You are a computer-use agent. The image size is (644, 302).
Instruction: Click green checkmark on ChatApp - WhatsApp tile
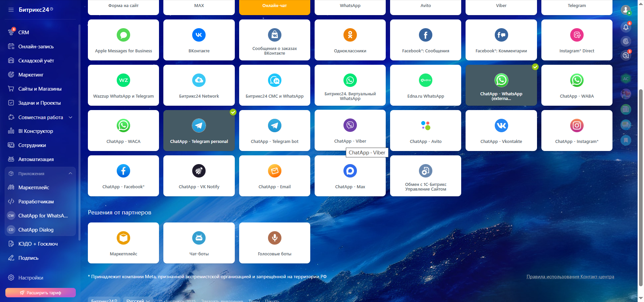click(x=535, y=67)
